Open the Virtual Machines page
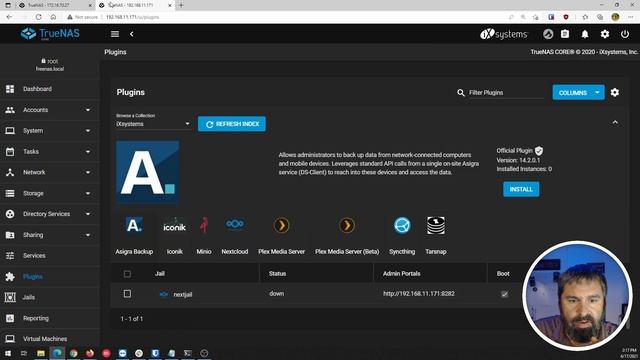 tap(50, 339)
